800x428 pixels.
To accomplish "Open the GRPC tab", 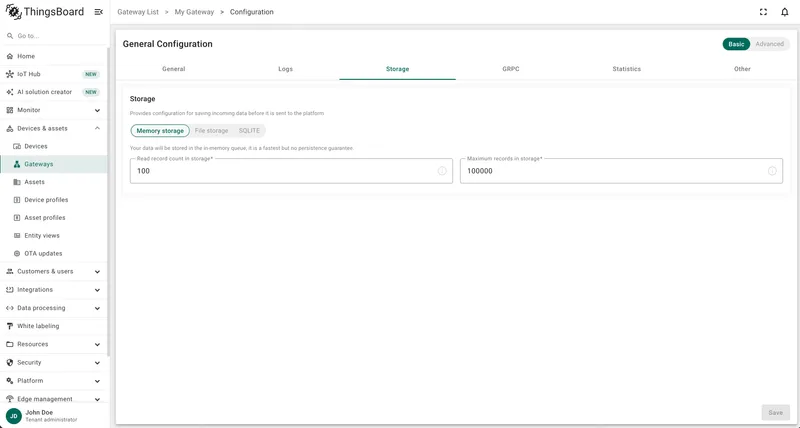I will point(511,69).
